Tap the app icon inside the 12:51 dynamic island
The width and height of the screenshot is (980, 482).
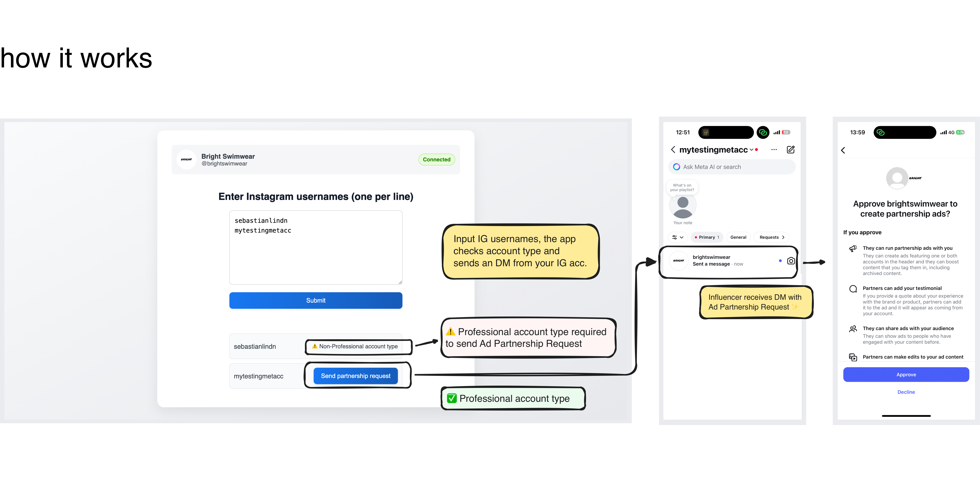coord(705,132)
